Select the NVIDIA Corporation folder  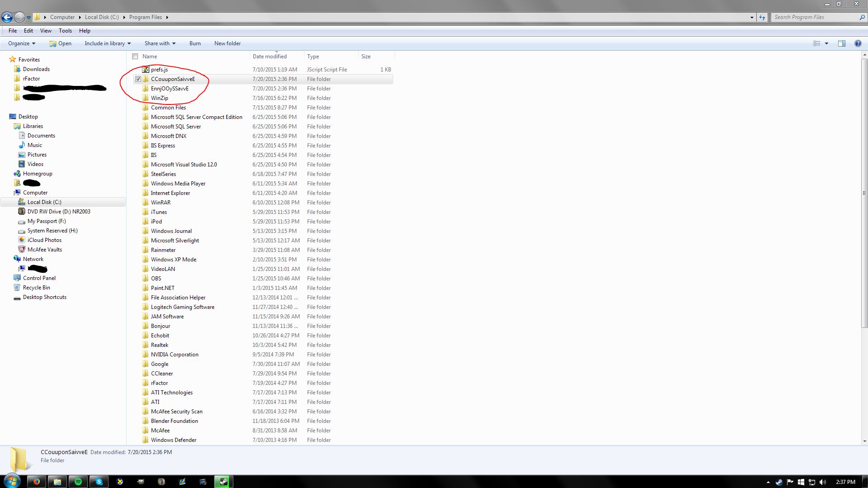click(175, 355)
